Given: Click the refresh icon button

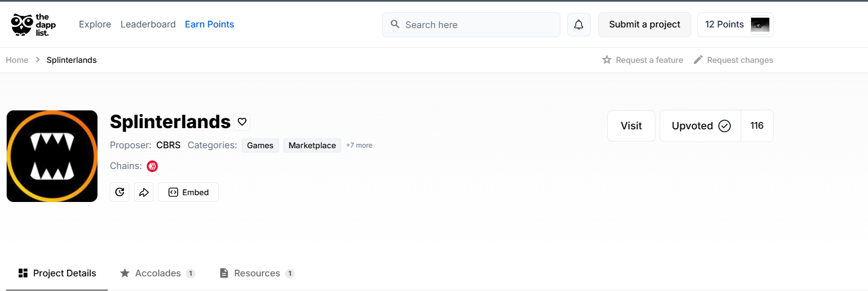Looking at the screenshot, I should [119, 192].
